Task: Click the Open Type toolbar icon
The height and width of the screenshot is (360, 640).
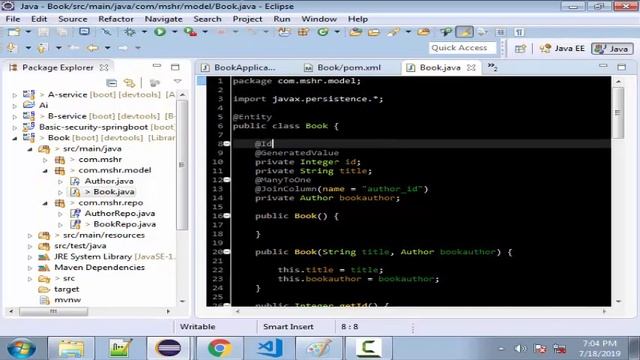Action: pos(356,32)
